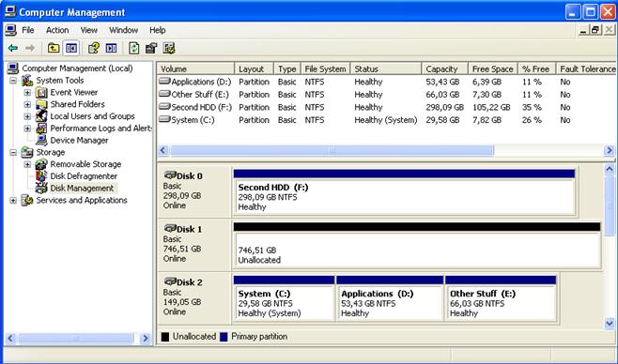Screen dimensions: 618x364
Task: Click the Computer Management icon in menu bar
Action: 11,30
